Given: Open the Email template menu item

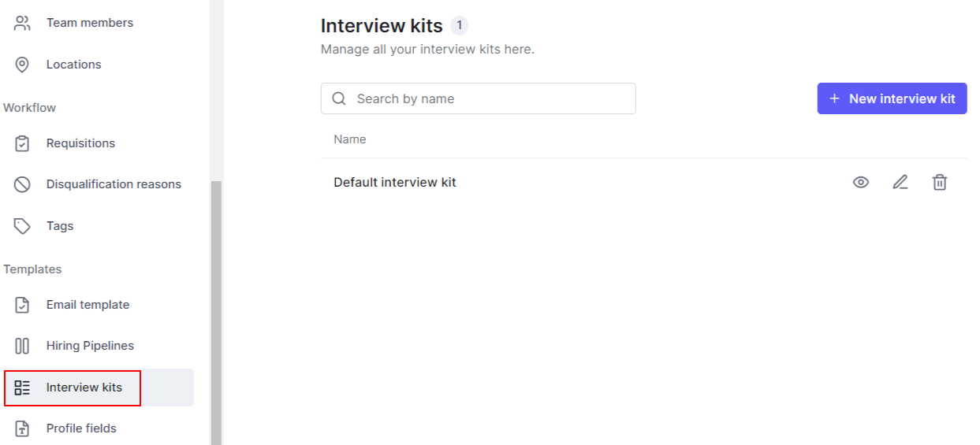Looking at the screenshot, I should pos(88,305).
